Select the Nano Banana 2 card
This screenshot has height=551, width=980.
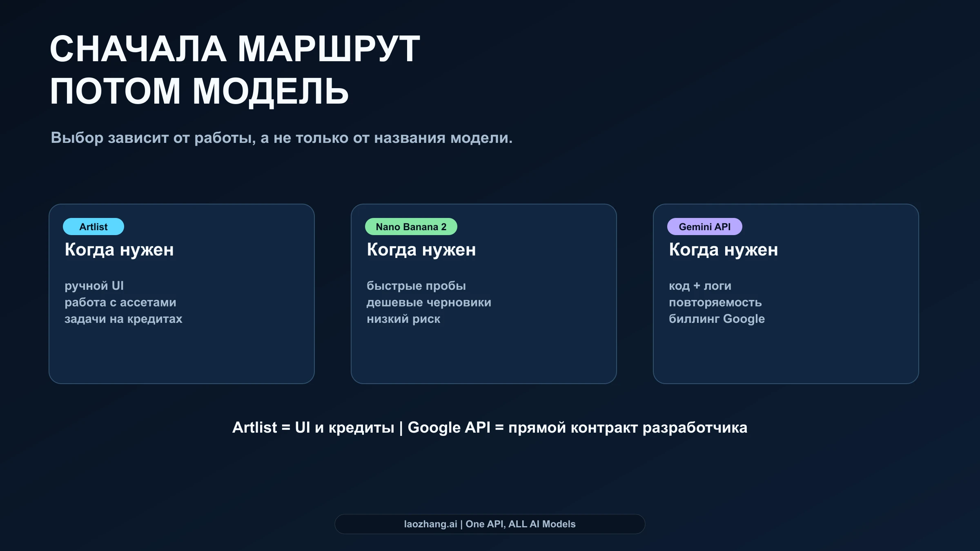[x=484, y=293]
